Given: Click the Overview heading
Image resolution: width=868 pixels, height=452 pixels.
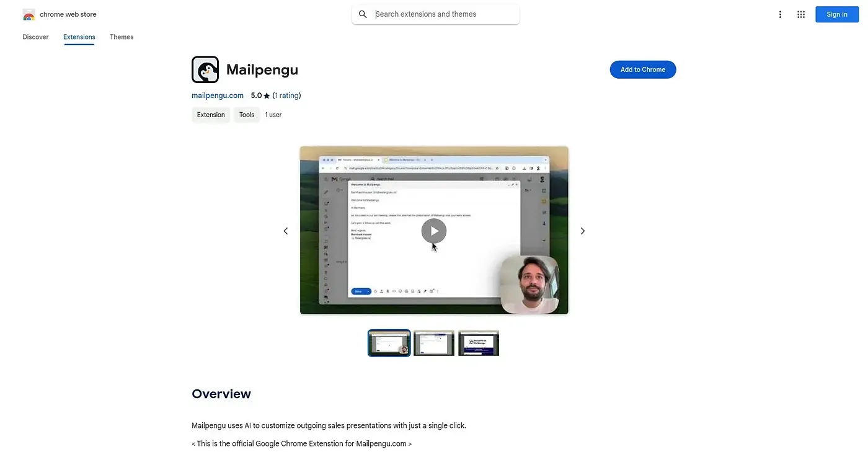Looking at the screenshot, I should pos(221,394).
